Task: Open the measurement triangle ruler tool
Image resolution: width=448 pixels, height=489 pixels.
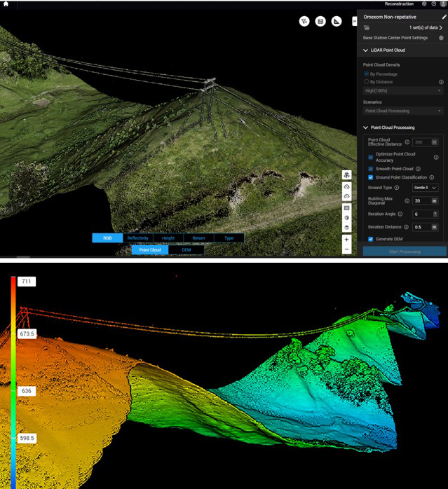Action: [337, 22]
